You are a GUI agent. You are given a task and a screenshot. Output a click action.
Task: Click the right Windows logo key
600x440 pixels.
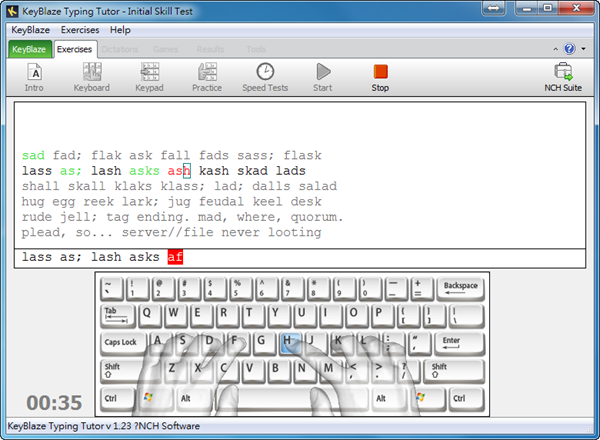[428, 399]
